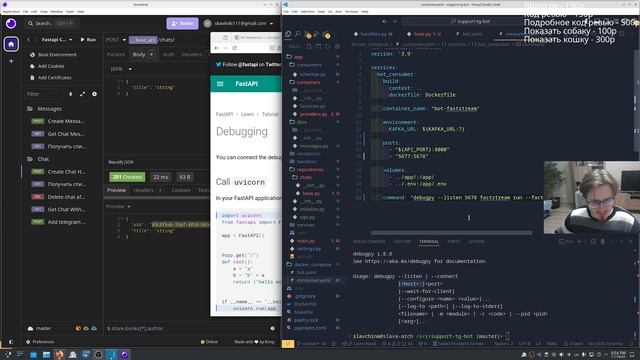The image size is (640, 360).
Task: Collapse the app folder in Explorer
Action: (x=298, y=57)
